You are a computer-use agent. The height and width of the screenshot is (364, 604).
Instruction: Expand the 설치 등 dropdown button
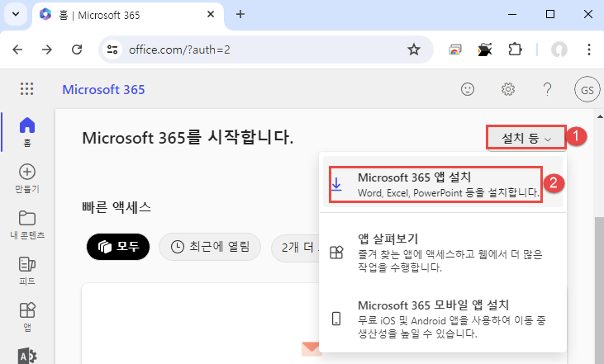(x=526, y=138)
